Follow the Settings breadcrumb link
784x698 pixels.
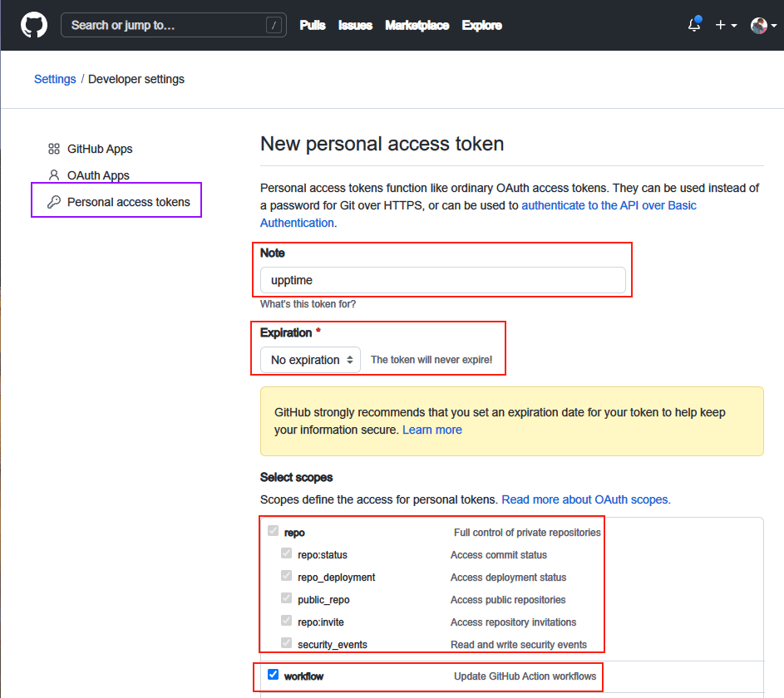55,79
